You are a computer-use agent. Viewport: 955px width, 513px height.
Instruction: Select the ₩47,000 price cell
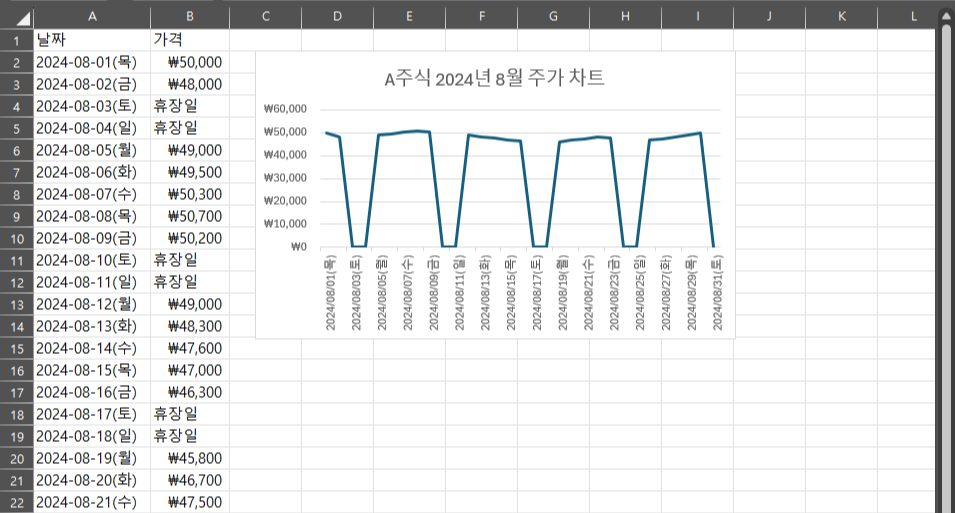point(190,370)
